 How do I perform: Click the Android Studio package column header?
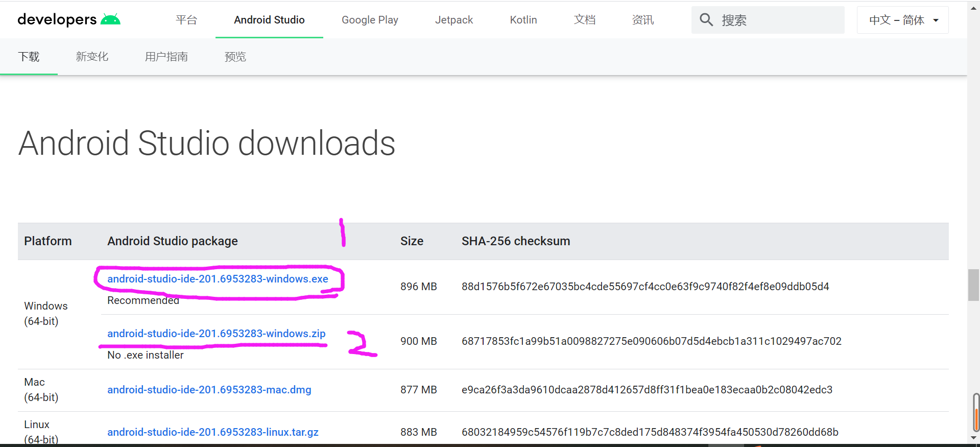[x=173, y=241]
